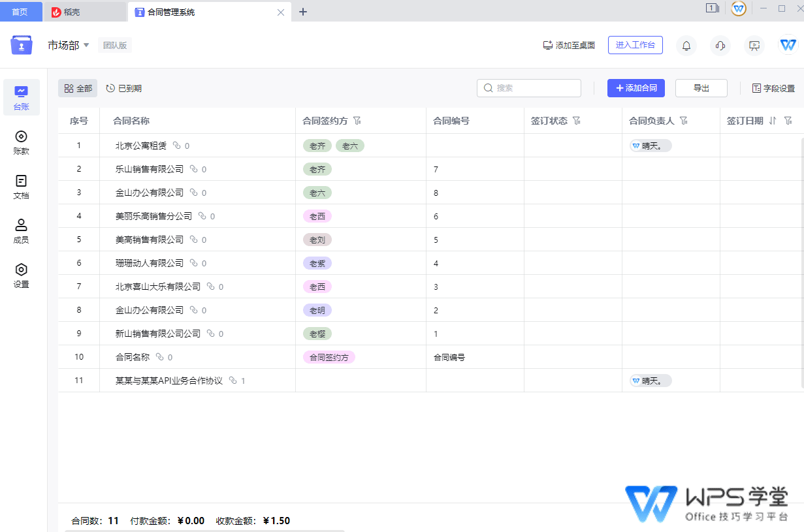The height and width of the screenshot is (532, 804).
Task: Click 合同签约方 tag in row 10
Action: [x=329, y=357]
